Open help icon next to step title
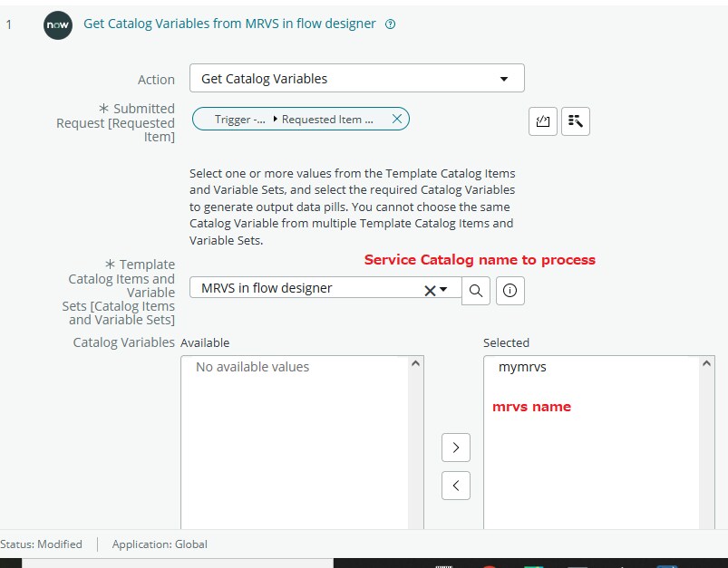The width and height of the screenshot is (728, 568). 391,24
